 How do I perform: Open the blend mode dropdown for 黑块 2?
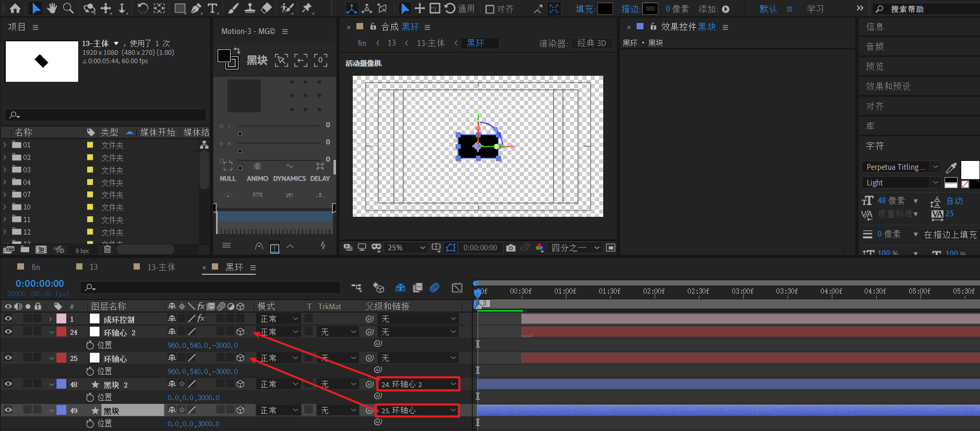click(279, 384)
